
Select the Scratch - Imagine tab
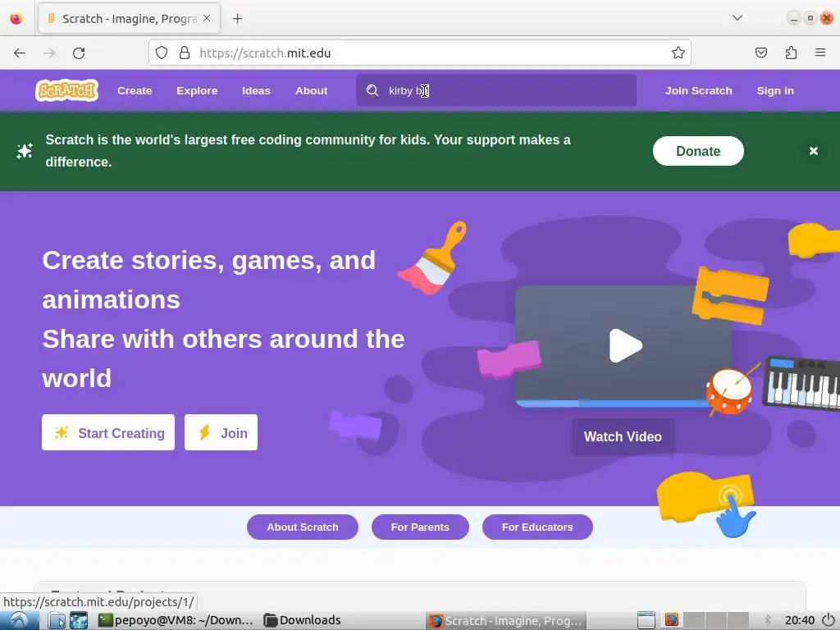coord(129,18)
